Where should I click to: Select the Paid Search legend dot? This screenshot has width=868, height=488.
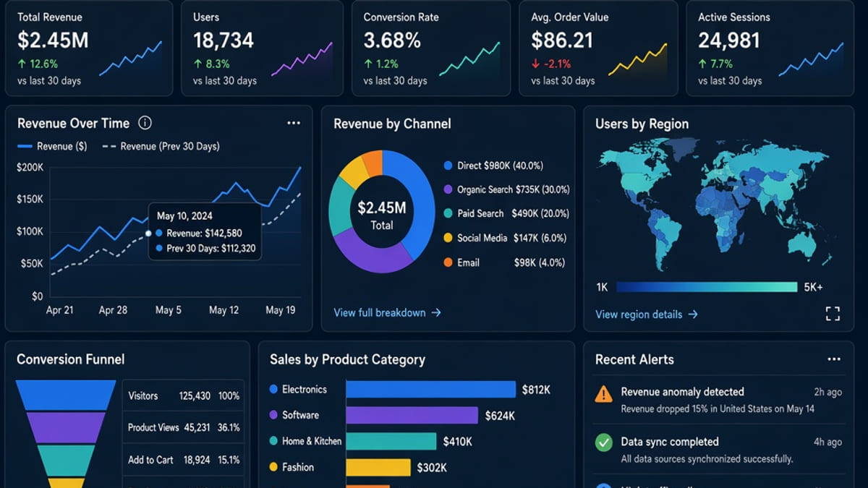point(448,213)
